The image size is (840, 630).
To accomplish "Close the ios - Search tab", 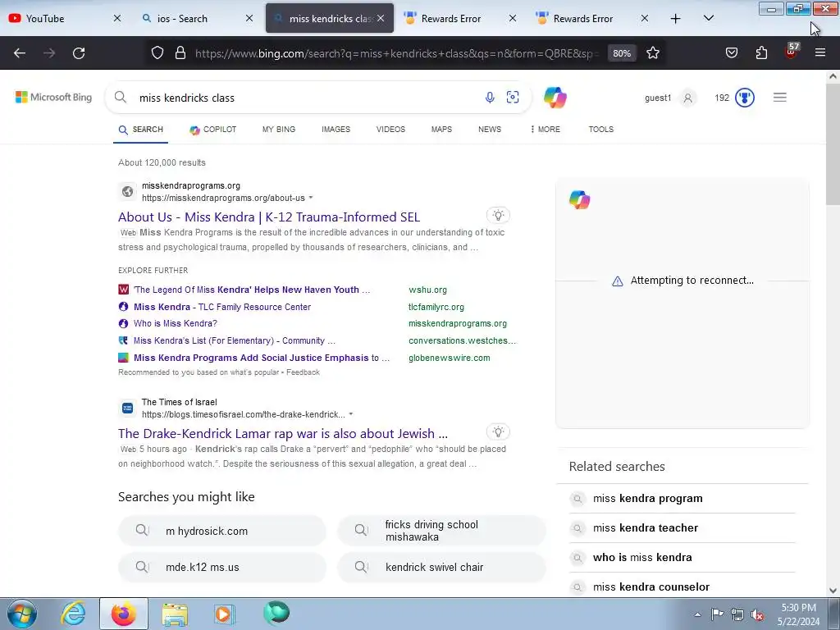I will [x=249, y=19].
